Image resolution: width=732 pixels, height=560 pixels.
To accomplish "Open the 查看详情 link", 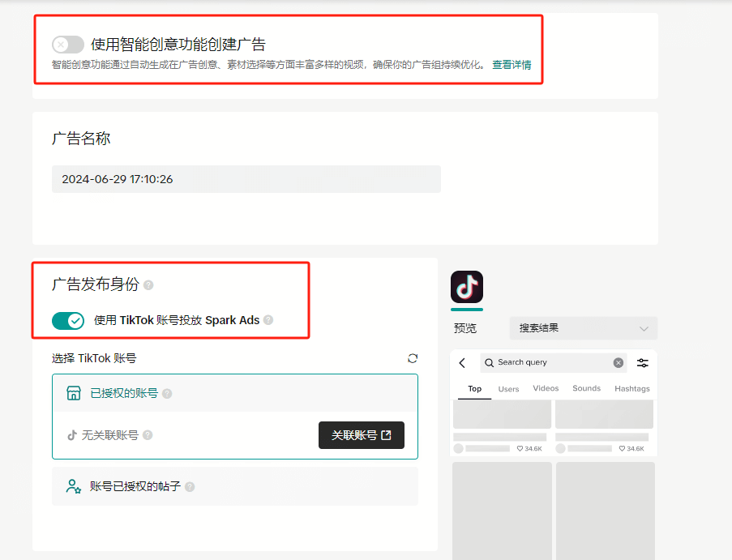I will [x=512, y=65].
